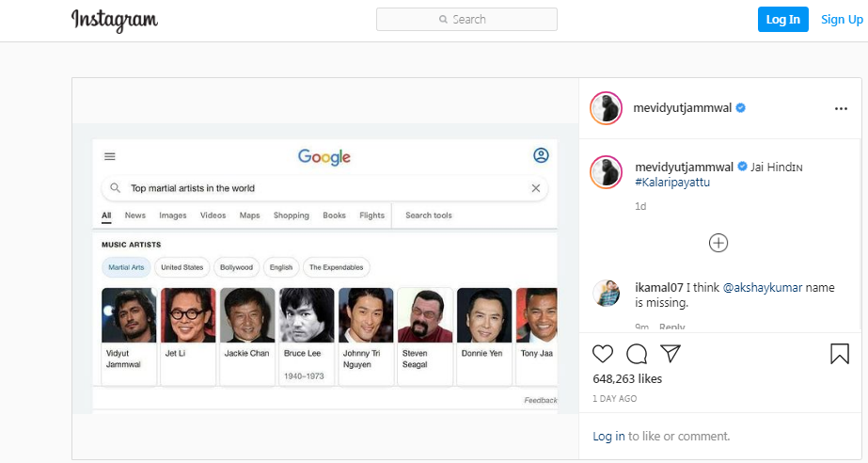The image size is (868, 463).
Task: Click the MUSIC ARTISTS heading
Action: point(132,245)
